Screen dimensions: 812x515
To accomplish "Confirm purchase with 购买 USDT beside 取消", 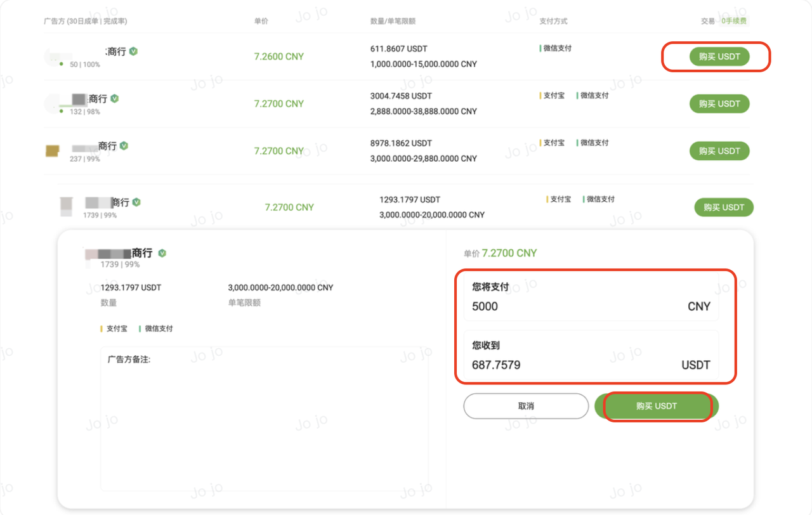I will 657,406.
